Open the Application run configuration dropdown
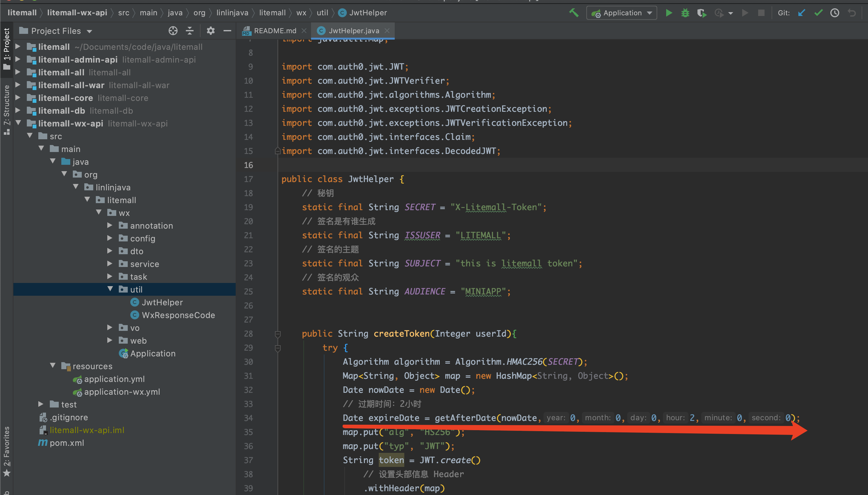Image resolution: width=868 pixels, height=495 pixels. [x=621, y=13]
